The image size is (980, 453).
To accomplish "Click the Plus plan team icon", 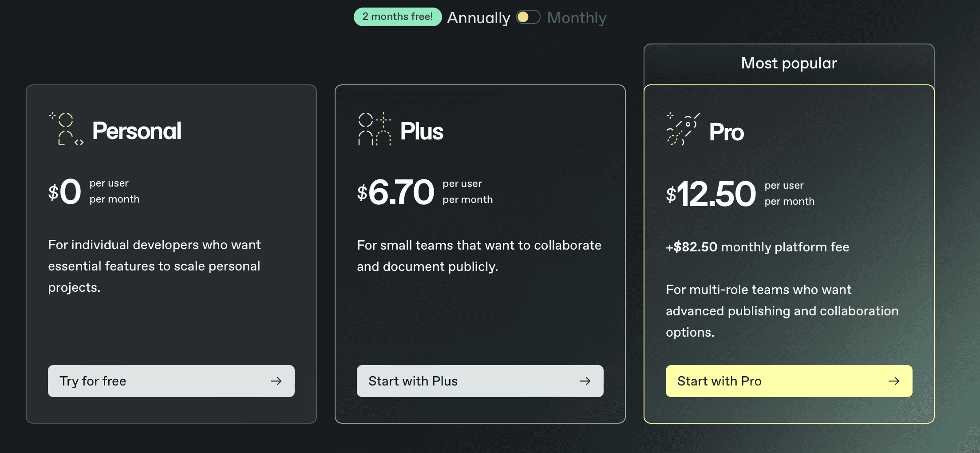I will 375,129.
